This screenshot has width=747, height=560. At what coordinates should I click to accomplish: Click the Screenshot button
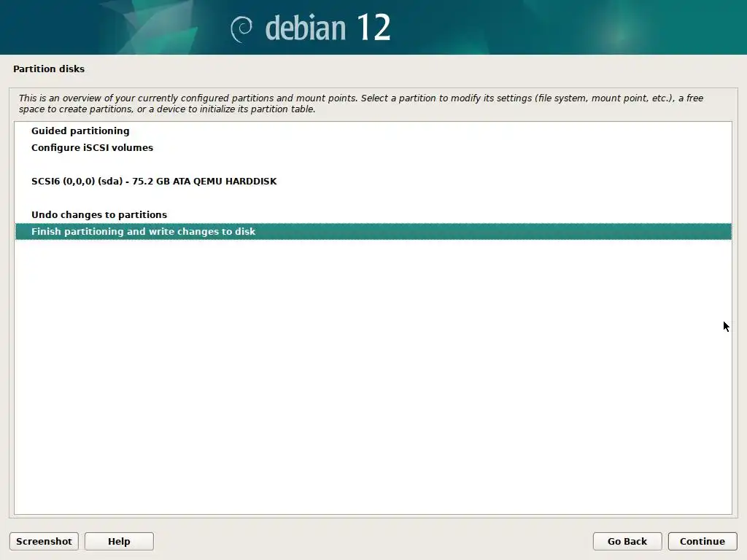44,542
